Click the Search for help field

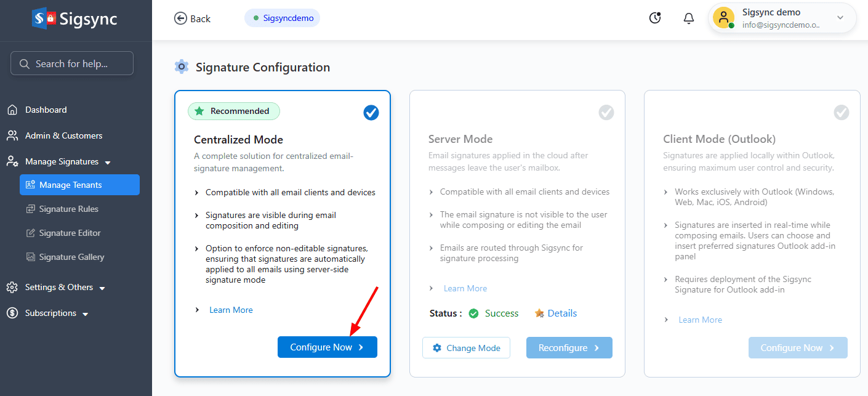tap(72, 63)
